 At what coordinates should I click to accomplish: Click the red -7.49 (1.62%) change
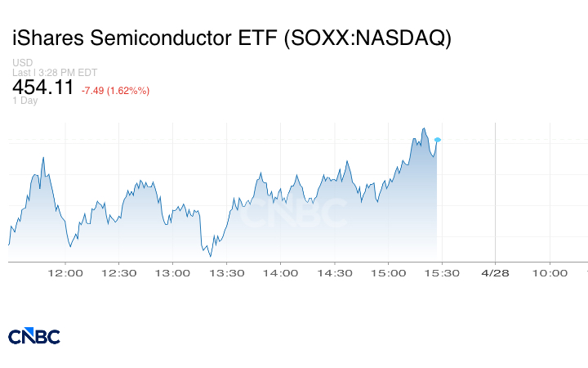point(115,91)
